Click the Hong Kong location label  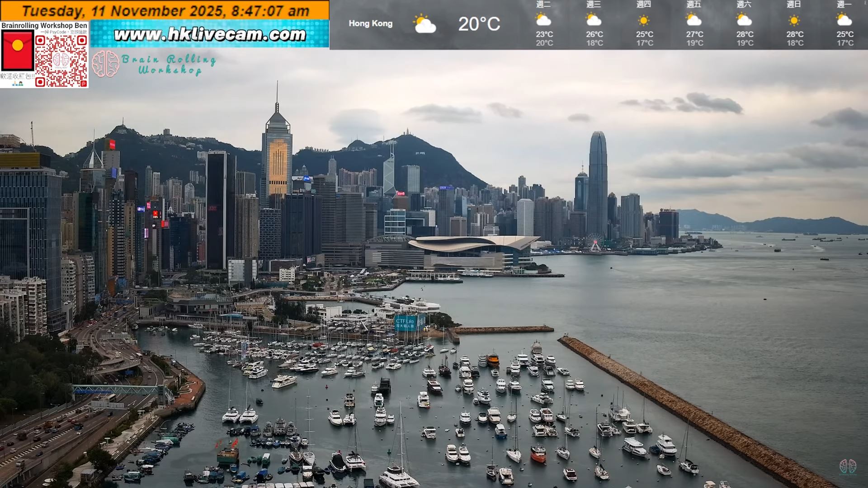371,23
